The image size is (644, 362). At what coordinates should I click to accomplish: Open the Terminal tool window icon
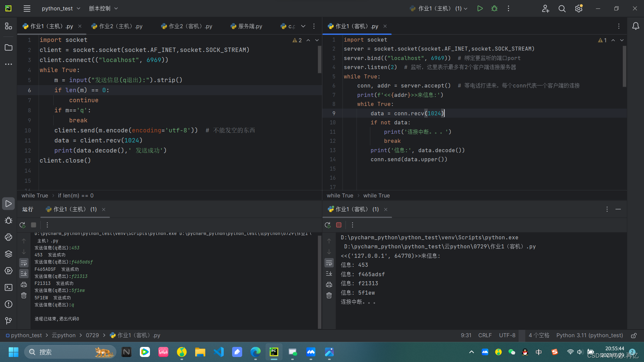click(8, 287)
